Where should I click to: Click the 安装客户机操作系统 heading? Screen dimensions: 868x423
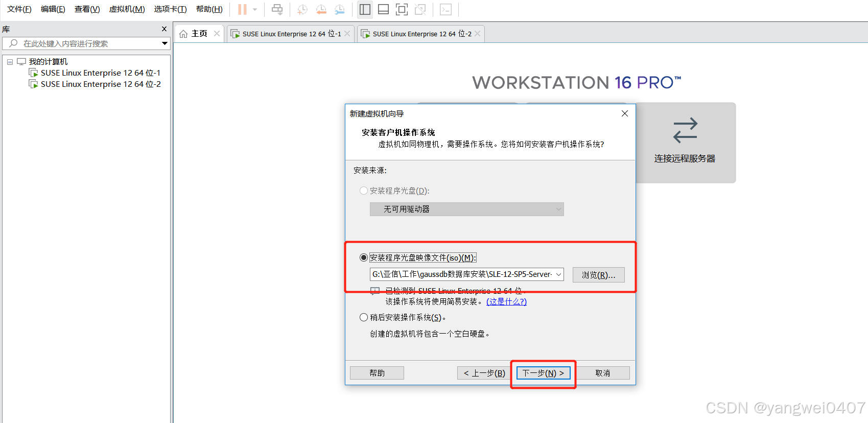(x=398, y=132)
